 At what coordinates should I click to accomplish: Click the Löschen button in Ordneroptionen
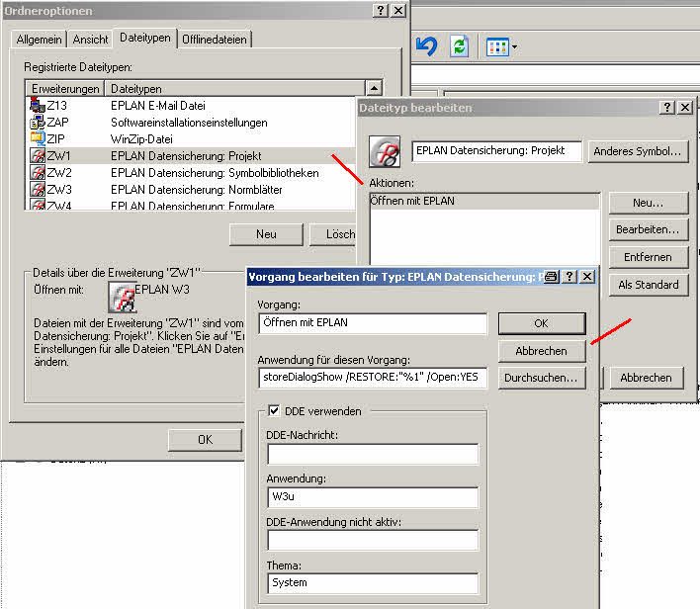tap(332, 234)
